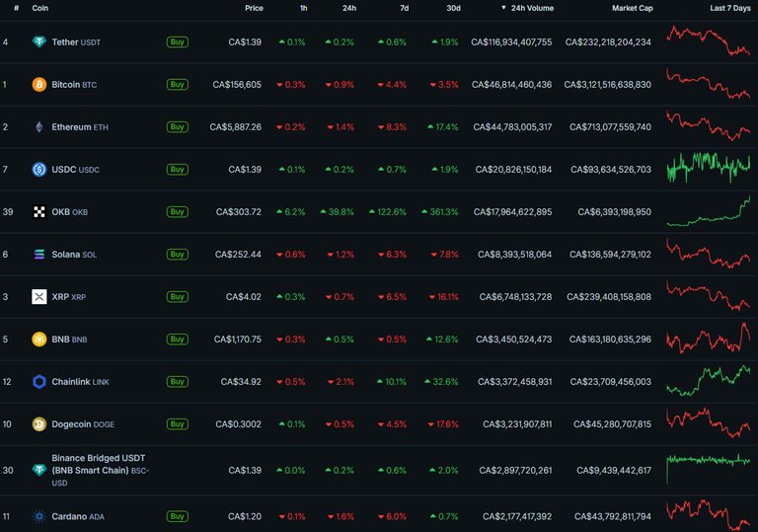
Task: Click Bitcoin price CA$156,605
Action: click(237, 85)
